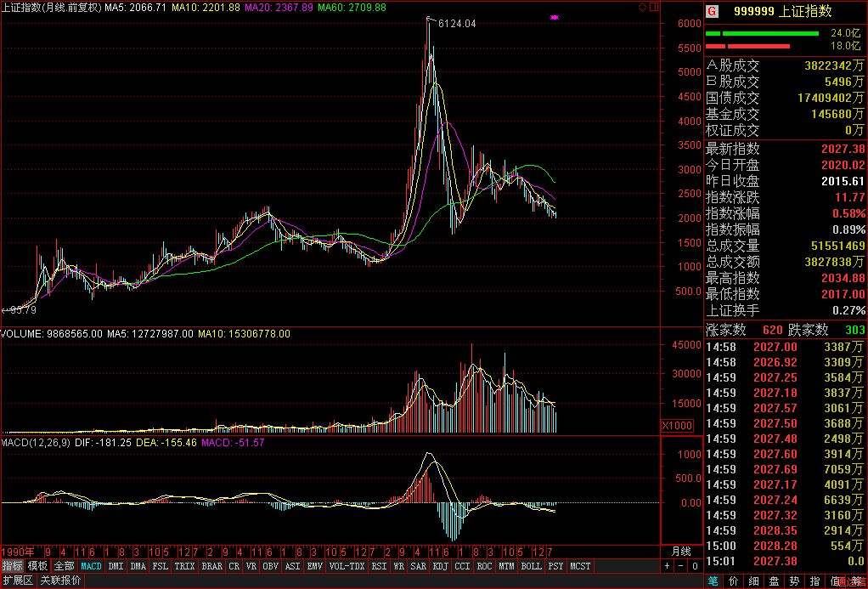Switch to the EMV indicator
The height and width of the screenshot is (589, 868).
[315, 566]
